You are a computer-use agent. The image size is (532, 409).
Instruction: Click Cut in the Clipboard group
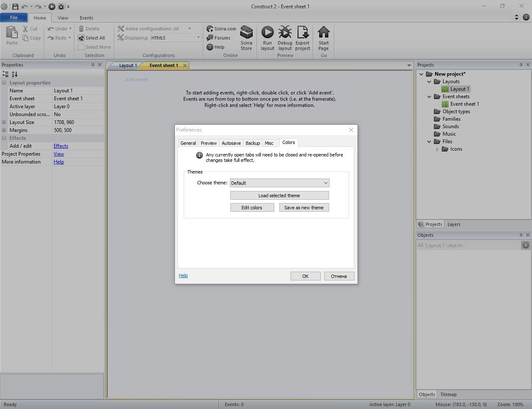pyautogui.click(x=30, y=29)
